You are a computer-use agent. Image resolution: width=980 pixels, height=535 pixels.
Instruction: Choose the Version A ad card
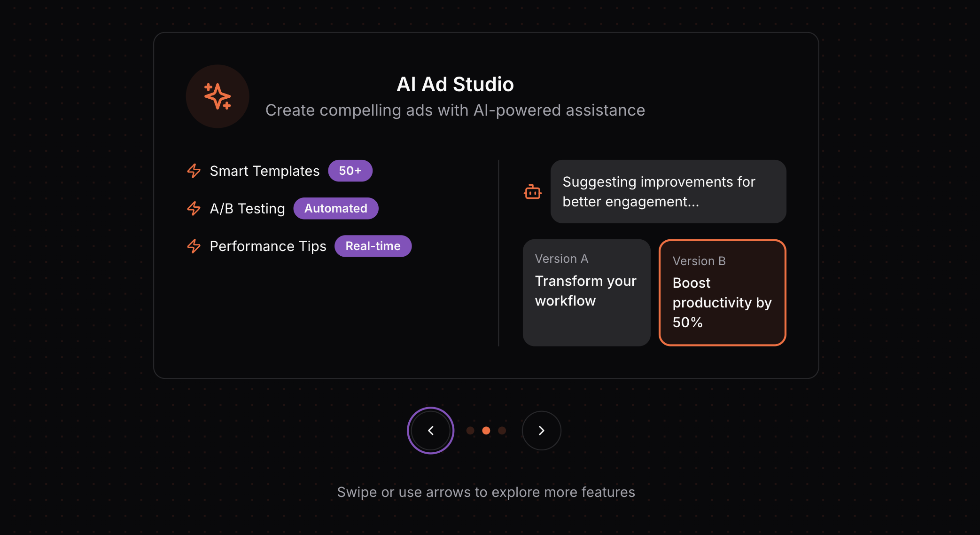coord(586,292)
